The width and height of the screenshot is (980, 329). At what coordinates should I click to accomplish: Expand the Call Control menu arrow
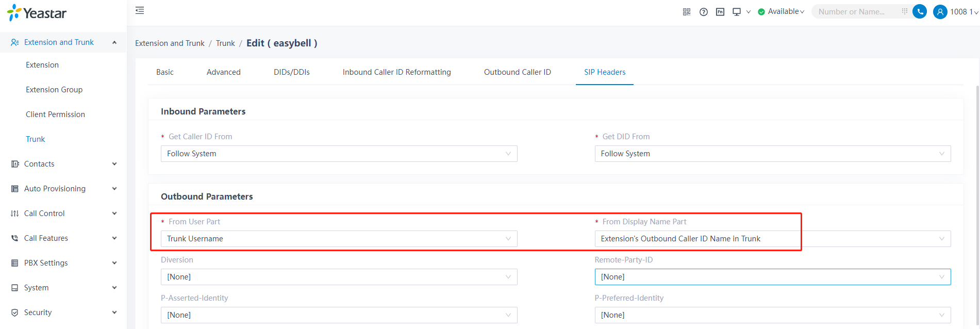tap(114, 213)
